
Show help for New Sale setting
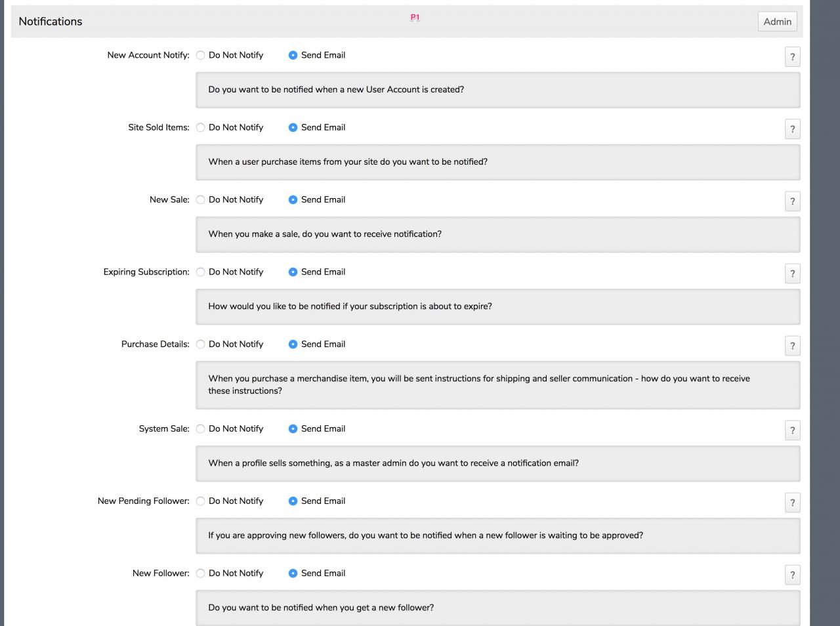point(792,201)
